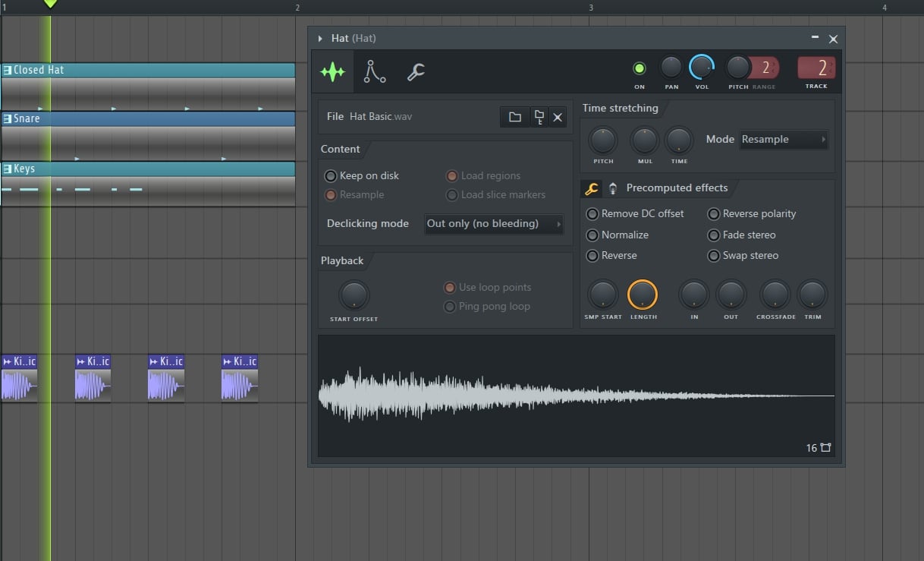Open the Envelope settings tab

pyautogui.click(x=374, y=71)
